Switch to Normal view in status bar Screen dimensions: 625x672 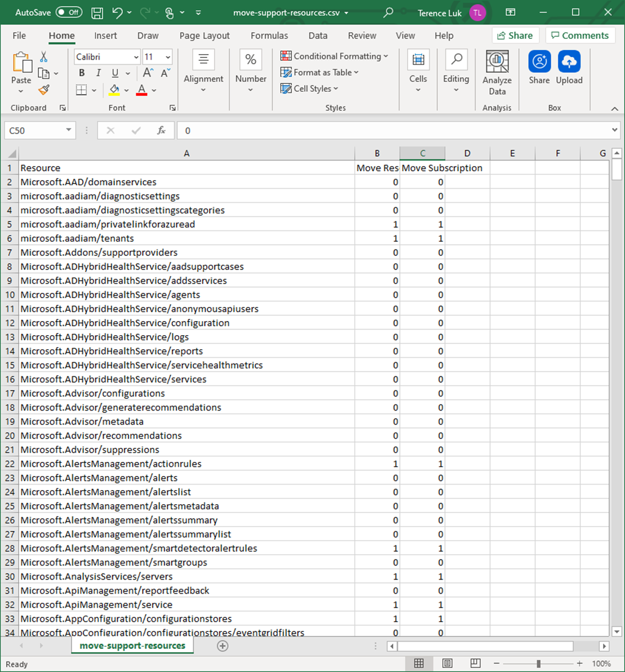click(419, 664)
